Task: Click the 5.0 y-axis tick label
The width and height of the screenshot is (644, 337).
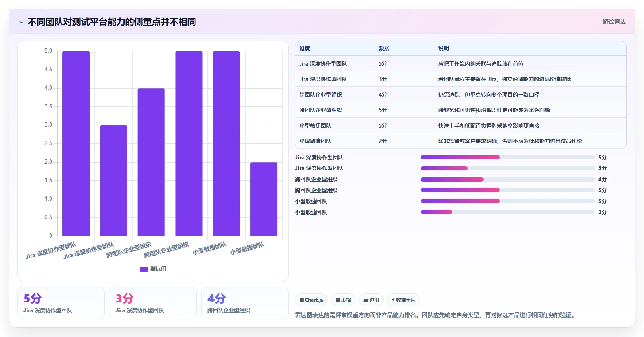Action: pyautogui.click(x=48, y=51)
